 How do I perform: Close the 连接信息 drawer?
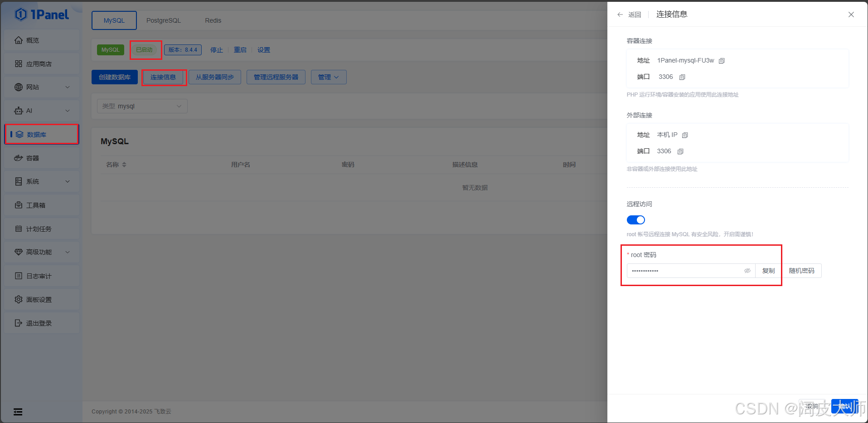(851, 15)
